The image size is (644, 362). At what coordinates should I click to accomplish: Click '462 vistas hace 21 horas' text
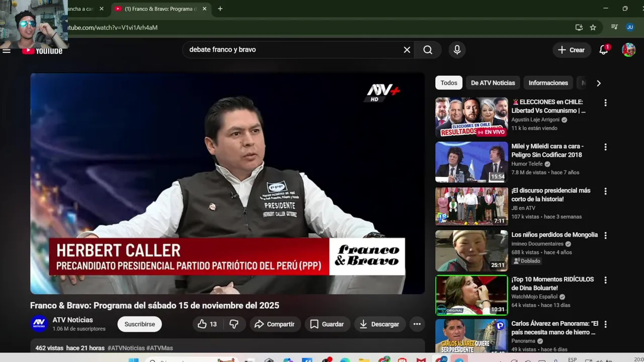tap(70, 348)
